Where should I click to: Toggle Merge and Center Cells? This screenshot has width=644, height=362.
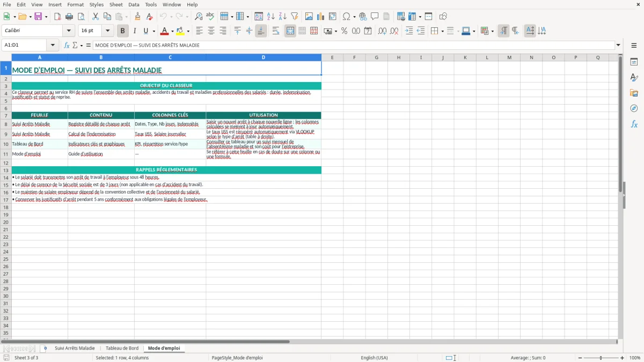coord(290,31)
